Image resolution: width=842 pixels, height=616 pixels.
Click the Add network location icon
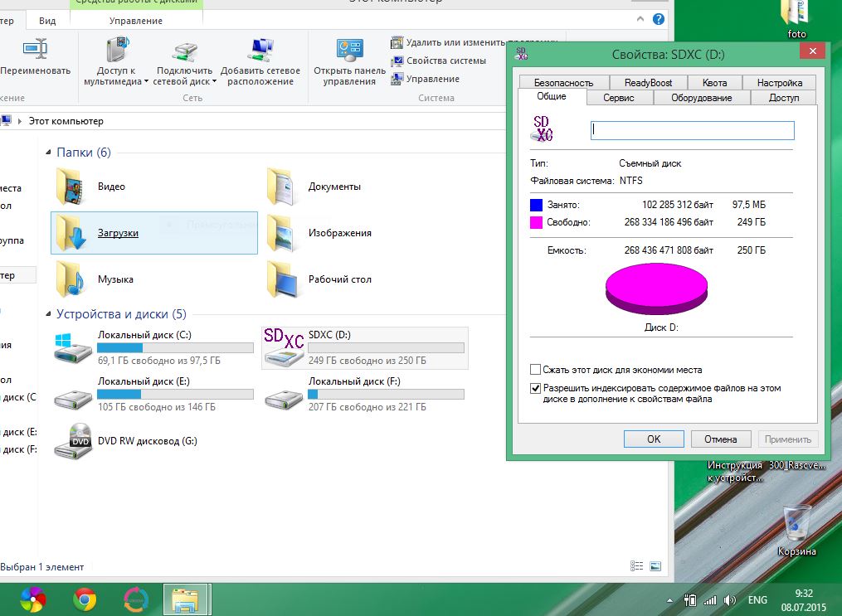click(x=260, y=51)
